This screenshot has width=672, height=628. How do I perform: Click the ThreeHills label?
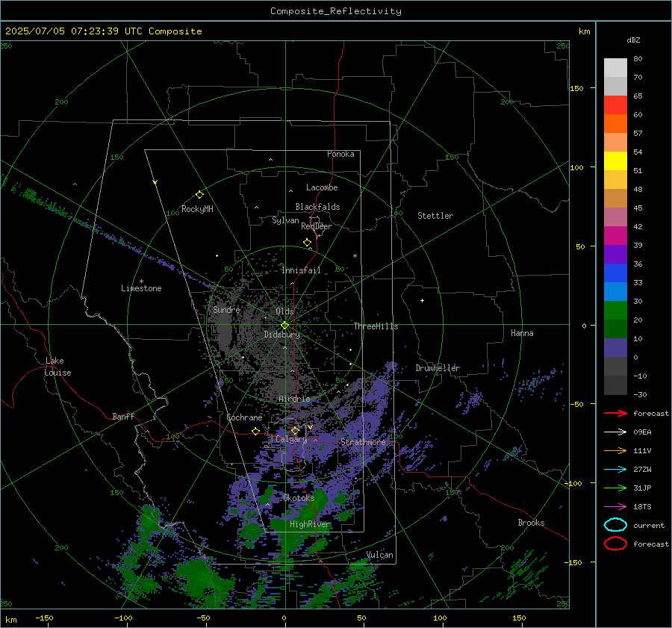(376, 326)
